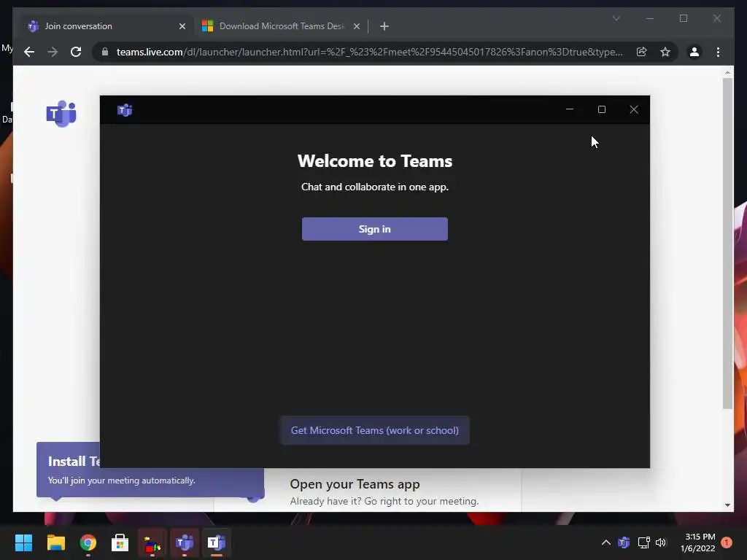Image resolution: width=747 pixels, height=560 pixels.
Task: Open network settings tray icon
Action: [643, 542]
